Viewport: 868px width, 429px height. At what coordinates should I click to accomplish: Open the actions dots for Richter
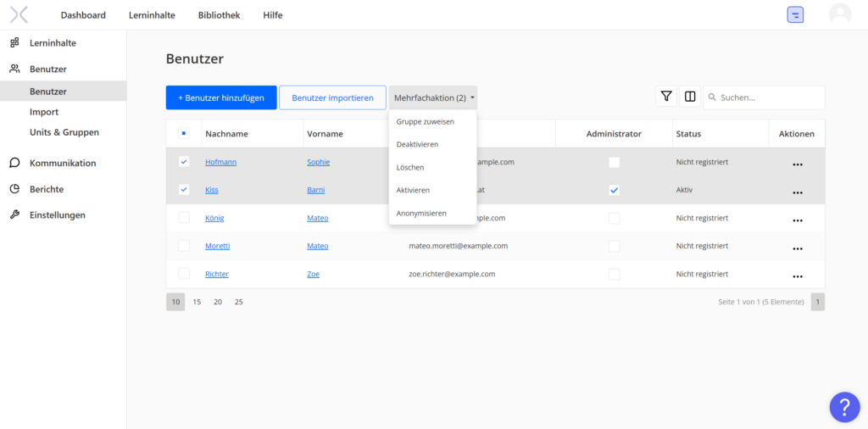[x=797, y=276]
